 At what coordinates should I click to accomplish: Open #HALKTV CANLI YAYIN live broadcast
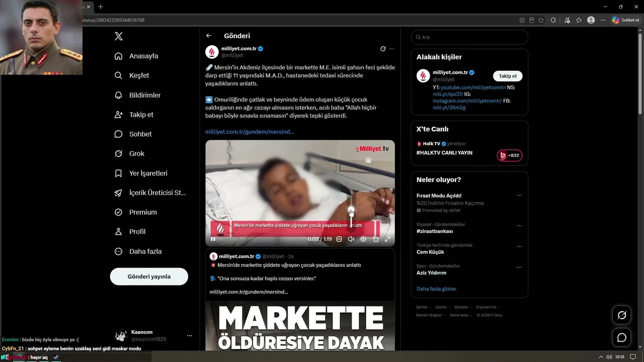click(444, 153)
